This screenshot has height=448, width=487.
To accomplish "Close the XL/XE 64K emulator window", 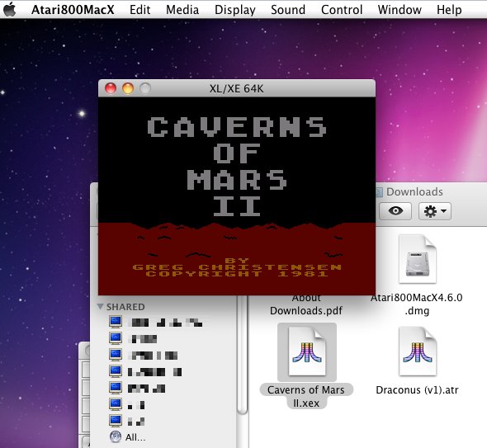I will tap(111, 88).
